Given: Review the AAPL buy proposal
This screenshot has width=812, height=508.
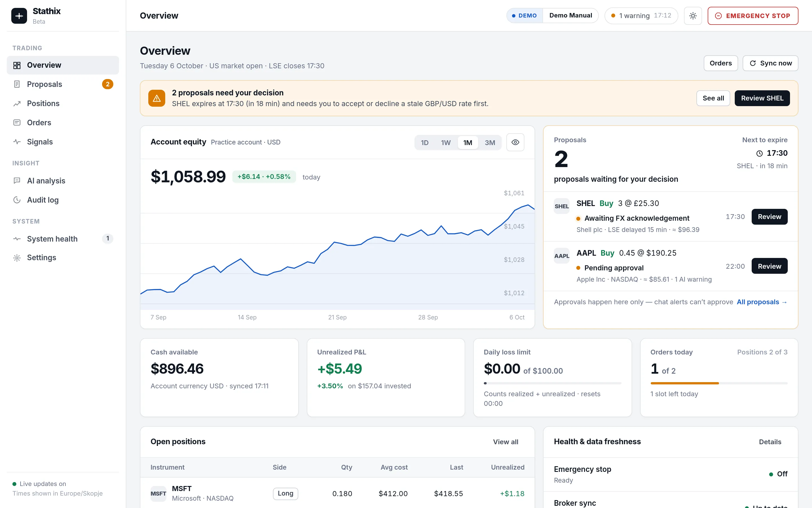Looking at the screenshot, I should click(769, 266).
